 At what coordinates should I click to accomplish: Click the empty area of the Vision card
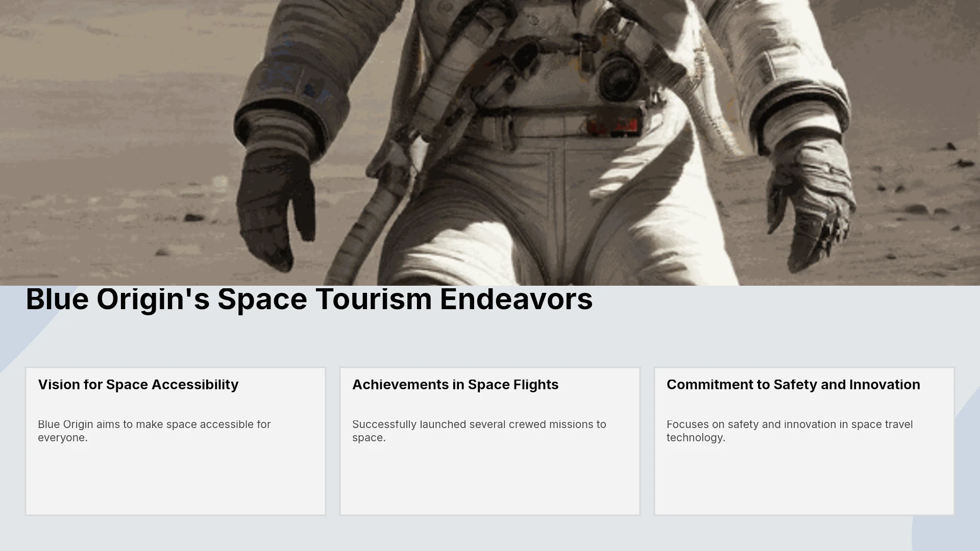click(176, 480)
